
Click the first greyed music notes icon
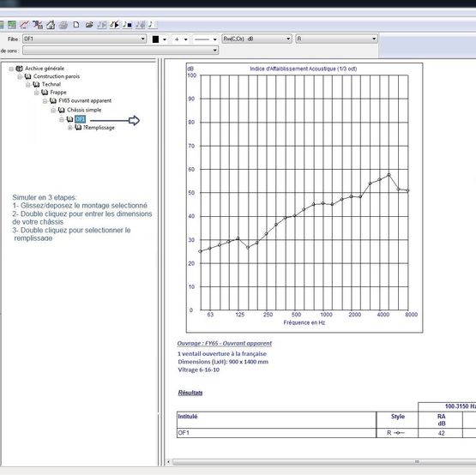tap(102, 25)
